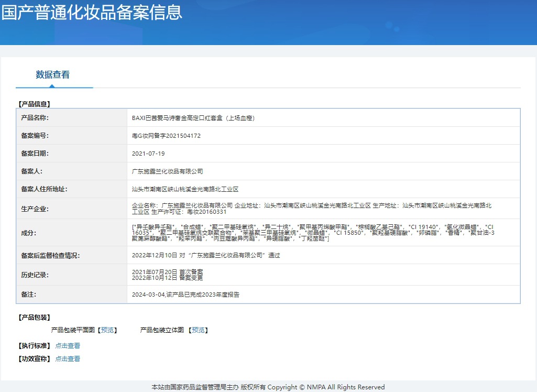Screen dimensions: 537x392
Task: Select the page title 国产普通化妆品备案信息
Action: (x=92, y=13)
